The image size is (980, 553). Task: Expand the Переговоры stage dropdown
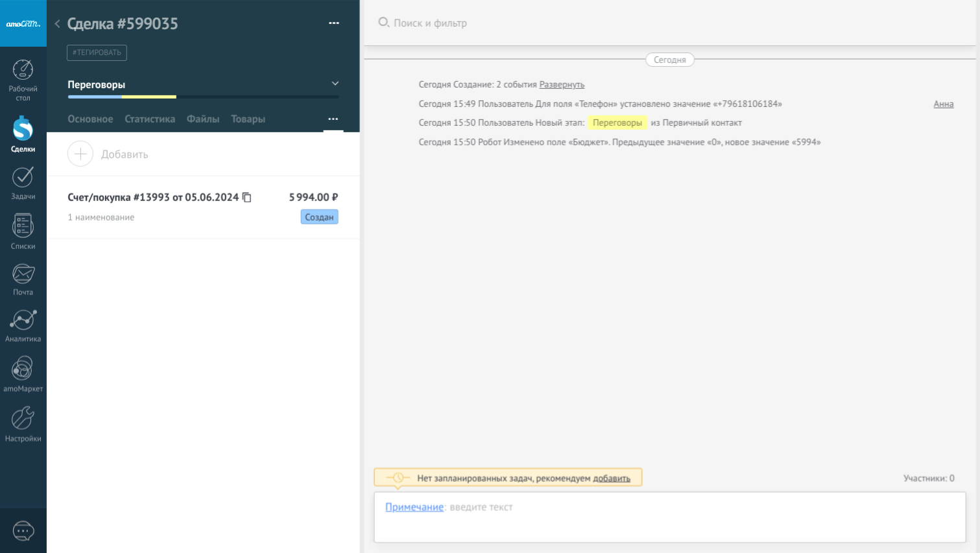click(335, 84)
